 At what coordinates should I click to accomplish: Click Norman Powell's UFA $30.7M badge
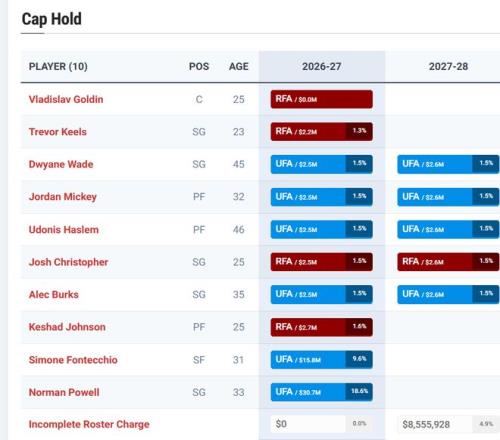322,392
